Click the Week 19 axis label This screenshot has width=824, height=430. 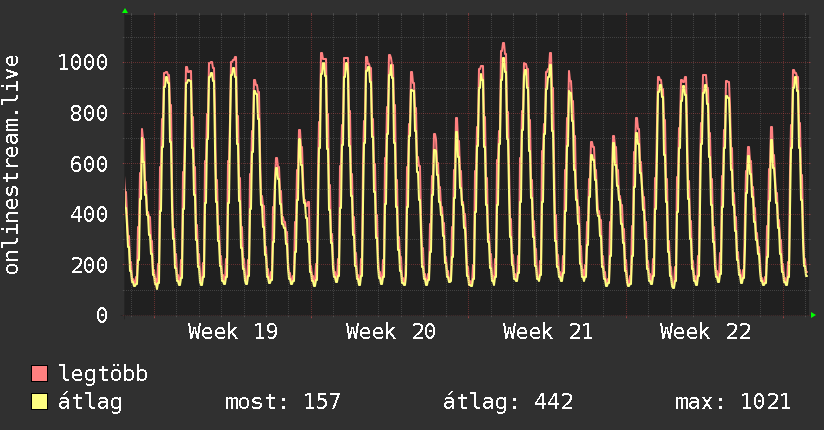coord(233,332)
